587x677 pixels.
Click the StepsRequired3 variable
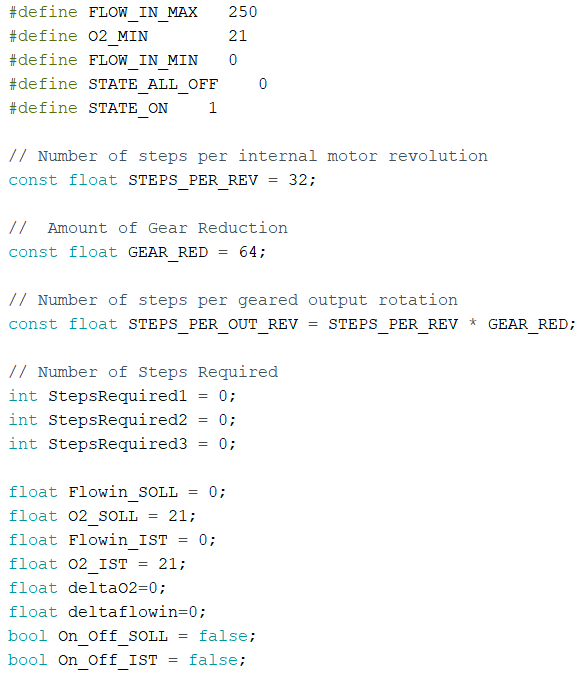[x=117, y=444]
